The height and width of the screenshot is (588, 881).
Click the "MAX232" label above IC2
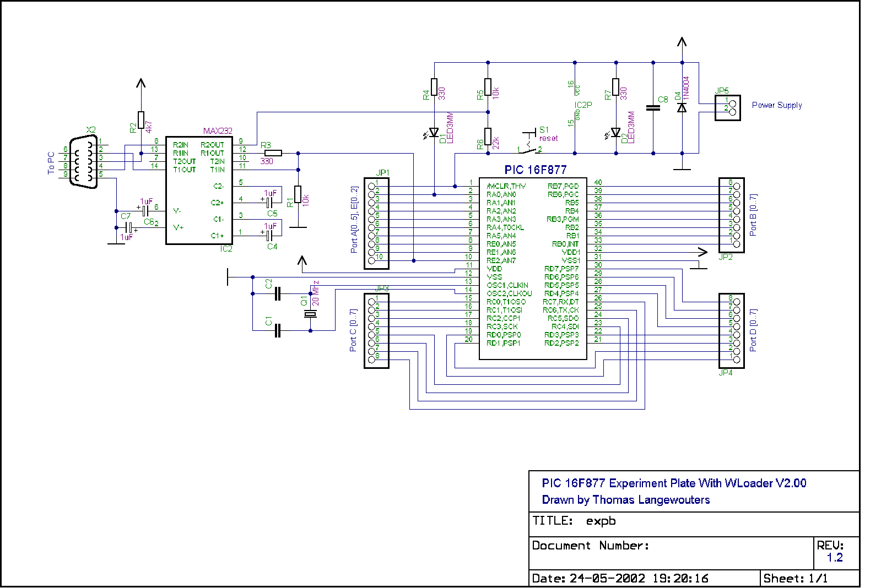click(218, 131)
